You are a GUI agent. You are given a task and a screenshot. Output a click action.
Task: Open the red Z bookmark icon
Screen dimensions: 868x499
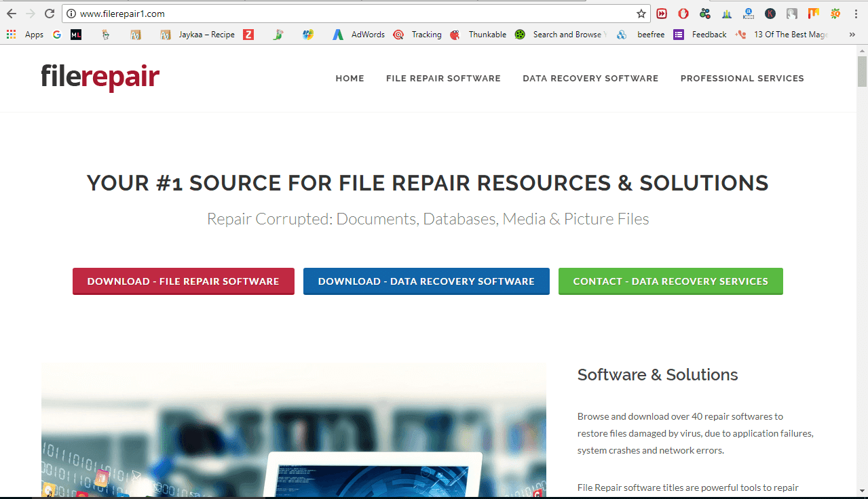248,35
